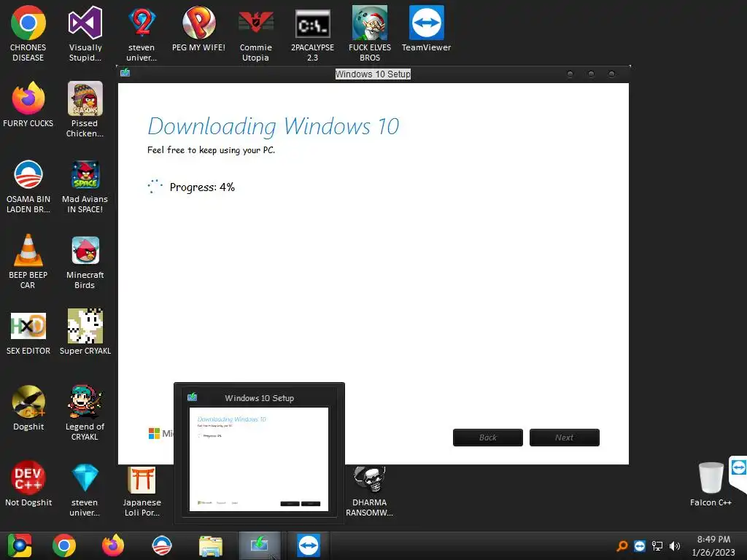747x560 pixels.
Task: Click the search magnifier tray icon
Action: [x=622, y=546]
